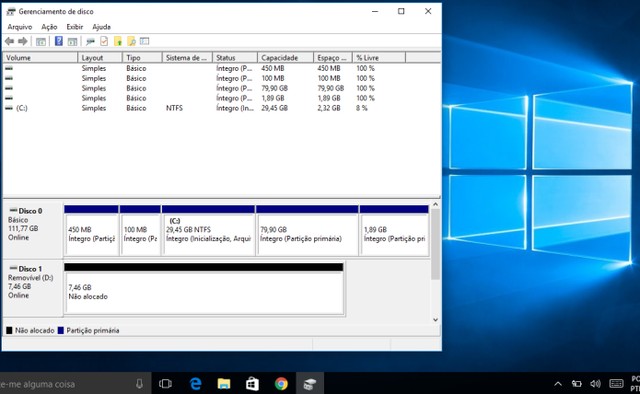
Task: Click the 2,32 GB free space cell
Action: [329, 108]
